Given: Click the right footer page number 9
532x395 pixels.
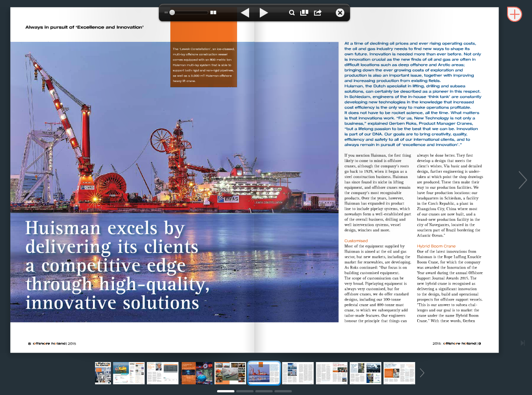Looking at the screenshot, I should click(x=480, y=343).
